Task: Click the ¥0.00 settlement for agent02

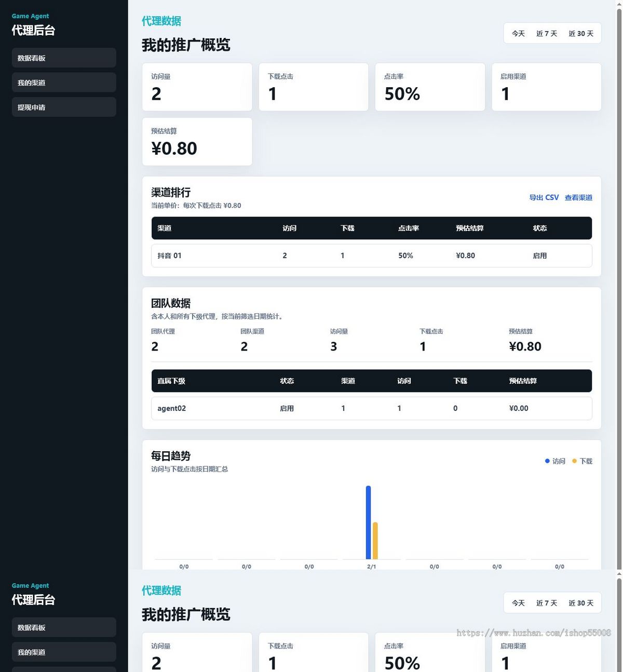Action: click(x=519, y=408)
